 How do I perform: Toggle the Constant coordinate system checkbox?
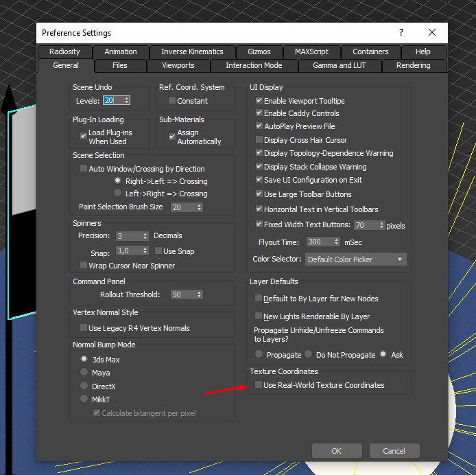(172, 100)
